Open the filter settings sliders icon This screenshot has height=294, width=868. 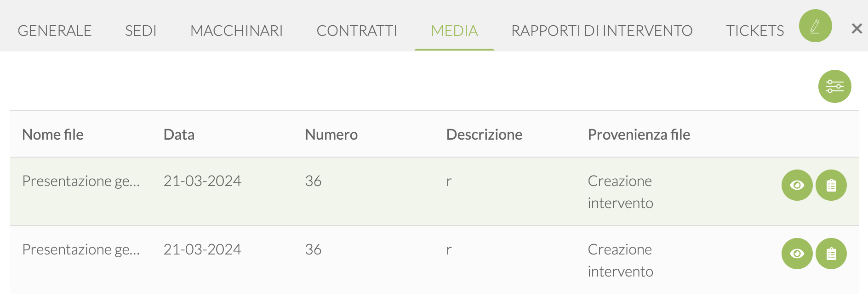coord(834,86)
